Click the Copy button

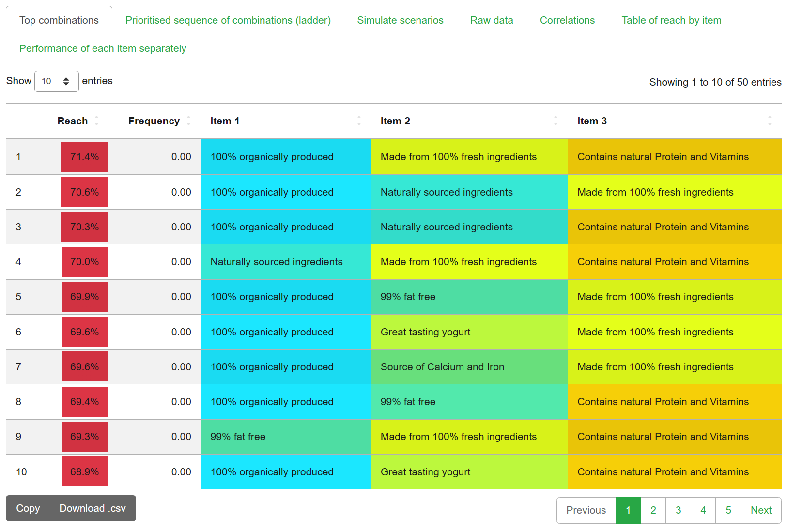pos(28,508)
